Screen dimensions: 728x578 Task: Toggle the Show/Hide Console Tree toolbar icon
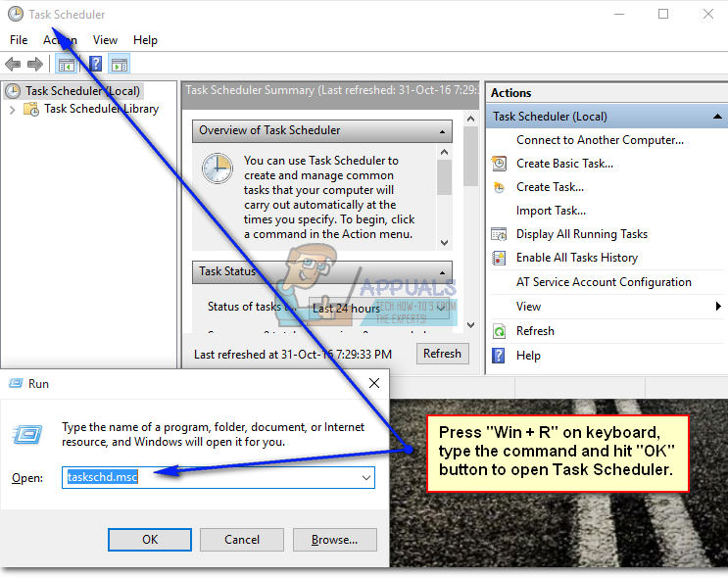(66, 64)
